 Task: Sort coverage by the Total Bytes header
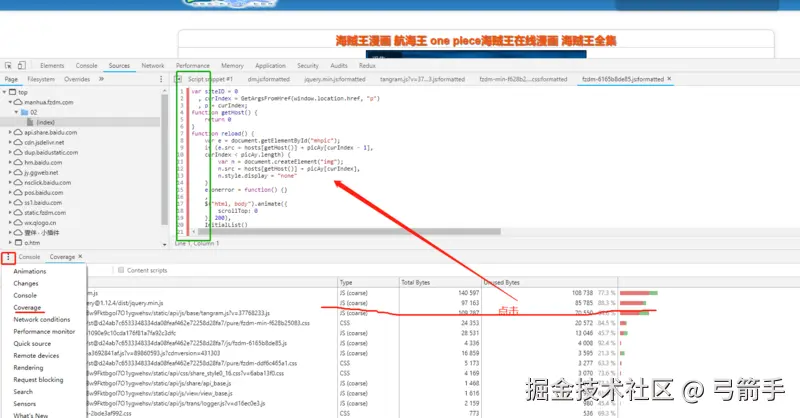coord(441,282)
